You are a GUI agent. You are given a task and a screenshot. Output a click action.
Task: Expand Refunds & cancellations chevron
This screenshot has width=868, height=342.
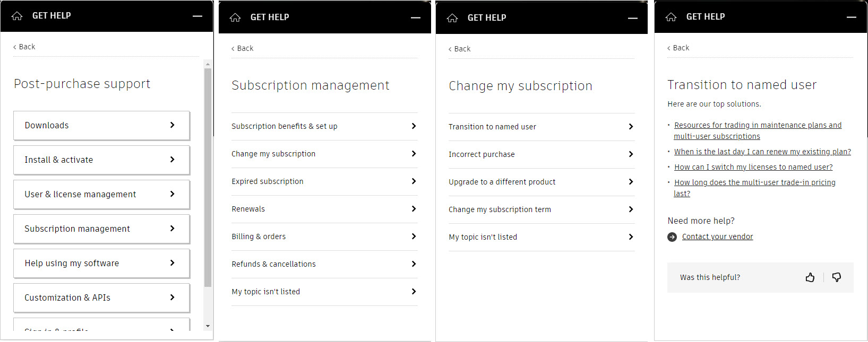click(x=414, y=264)
